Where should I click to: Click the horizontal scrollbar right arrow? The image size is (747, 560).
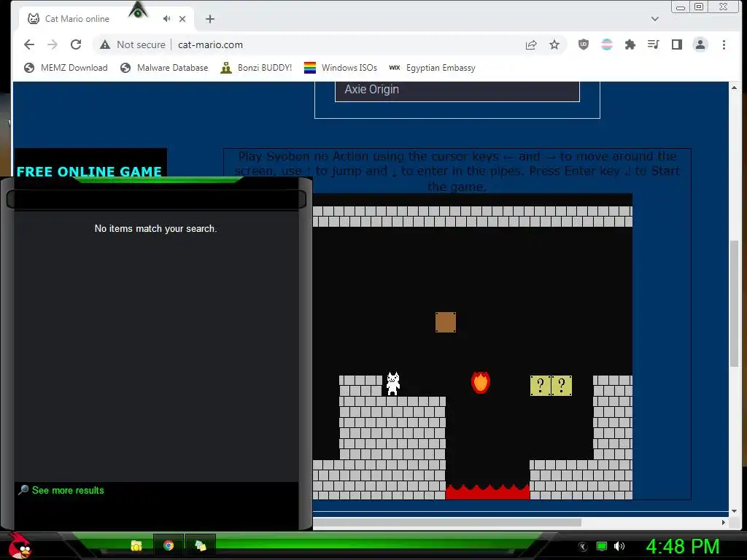pos(724,522)
